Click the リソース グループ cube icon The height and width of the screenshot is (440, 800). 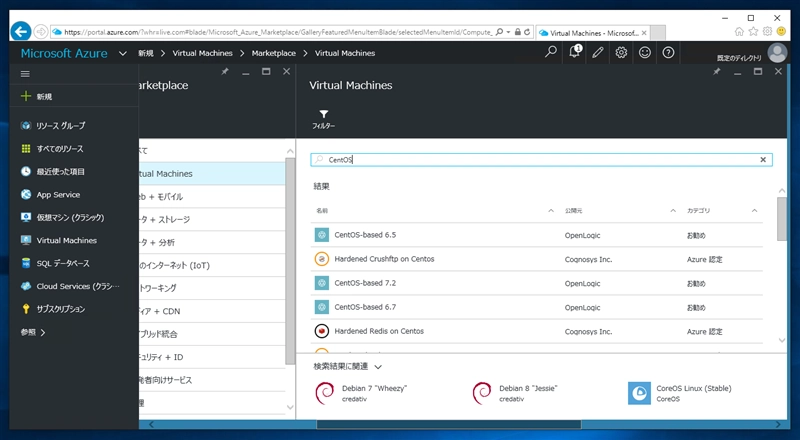26,125
